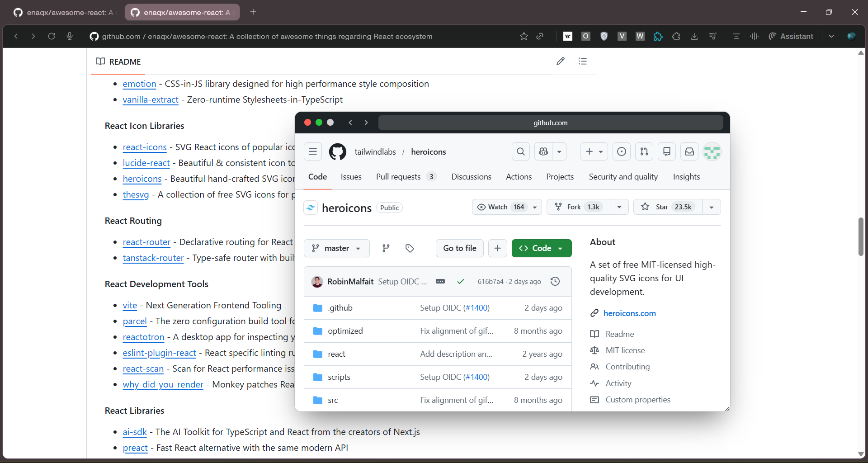The height and width of the screenshot is (463, 868).
Task: Open the downloads icon in browser toolbar
Action: [x=694, y=36]
